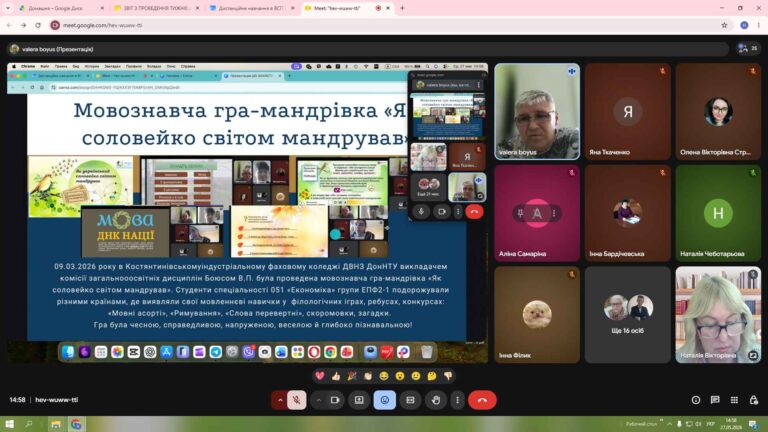Select Наталія Вікторівна self-view tile
The height and width of the screenshot is (432, 768).
(x=718, y=314)
